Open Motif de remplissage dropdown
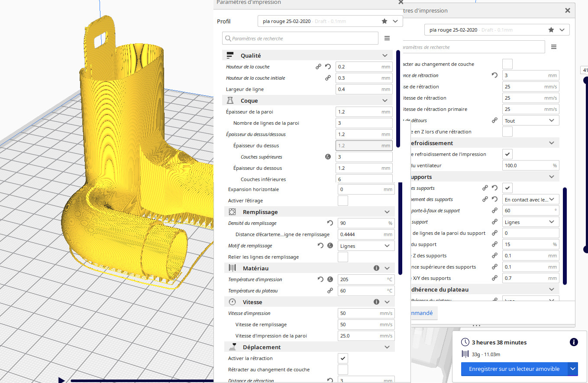The width and height of the screenshot is (588, 383). (366, 246)
